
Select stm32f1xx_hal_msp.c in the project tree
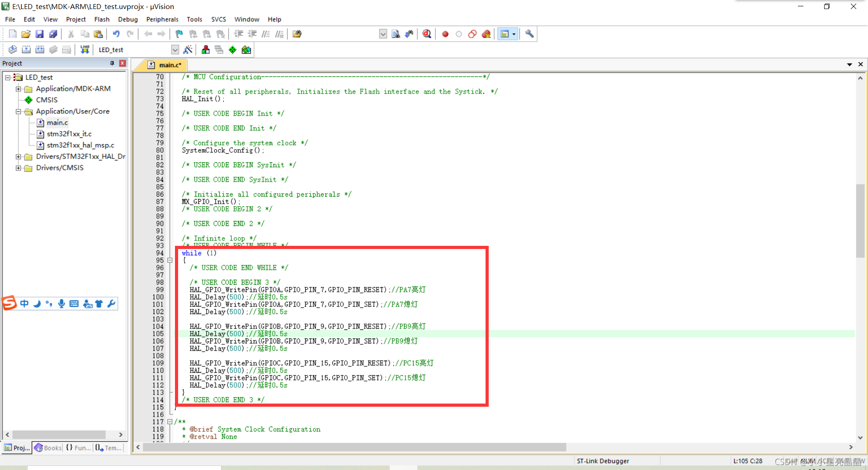point(80,146)
